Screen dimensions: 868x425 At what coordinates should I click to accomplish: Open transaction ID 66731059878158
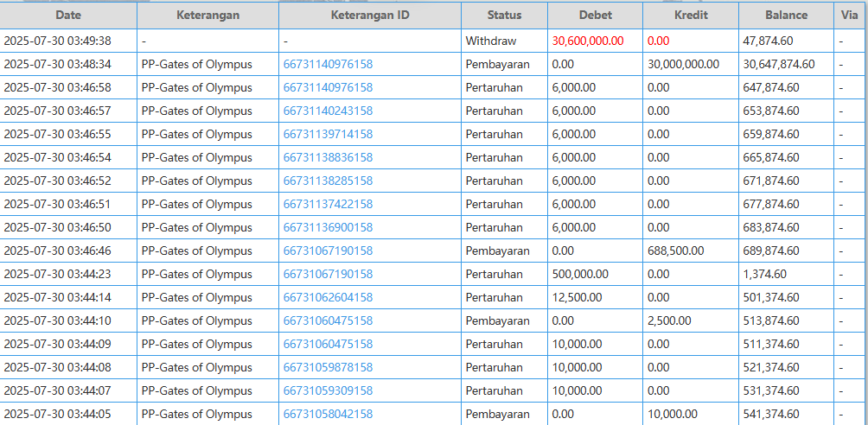tap(328, 367)
